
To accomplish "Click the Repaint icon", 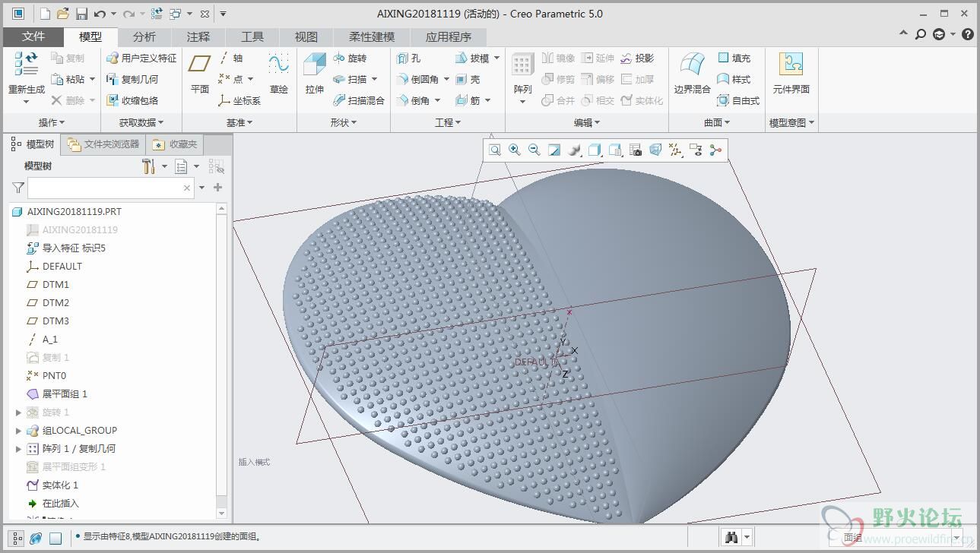I will pyautogui.click(x=554, y=150).
